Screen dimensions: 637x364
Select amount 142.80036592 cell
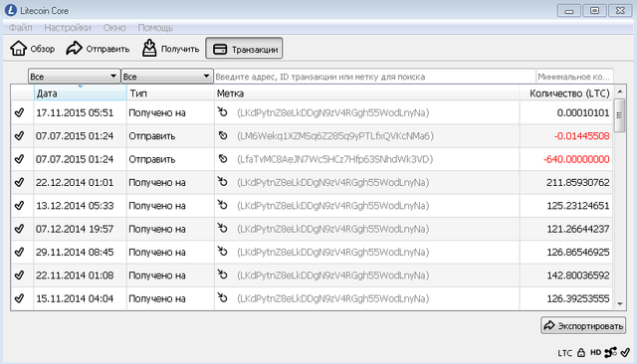point(566,275)
